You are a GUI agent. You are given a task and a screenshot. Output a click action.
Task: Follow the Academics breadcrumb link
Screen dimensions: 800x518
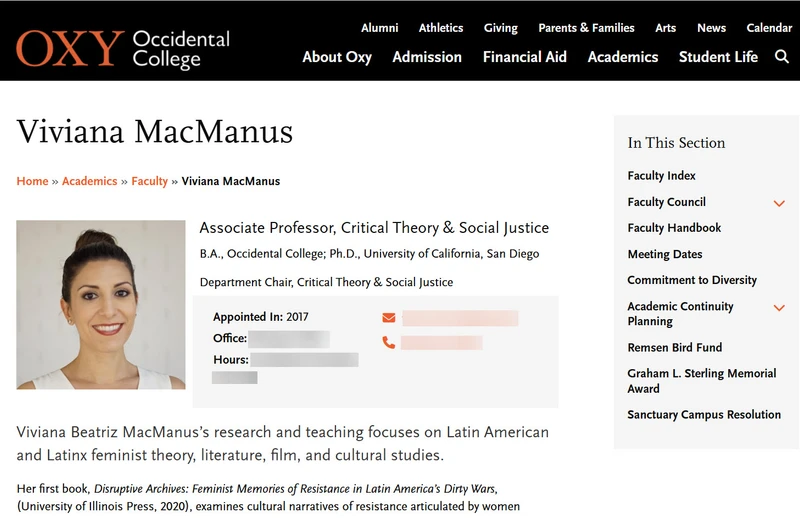pos(89,181)
